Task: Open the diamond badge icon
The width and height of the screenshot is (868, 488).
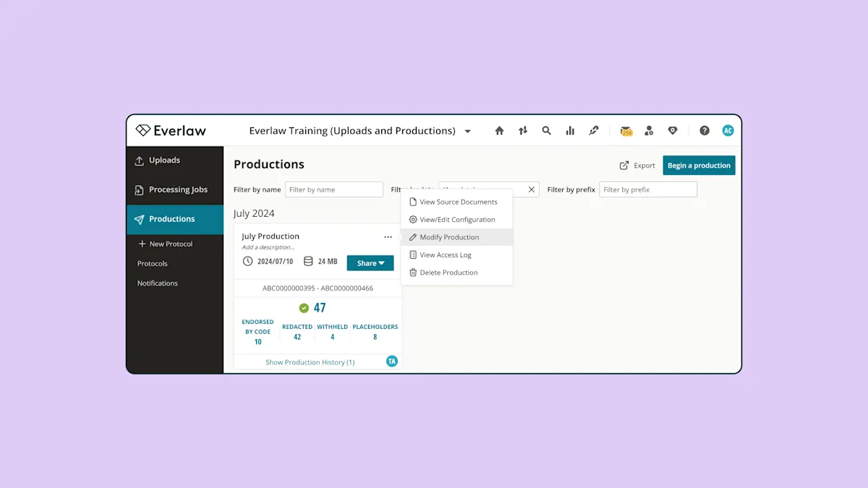Action: click(x=673, y=131)
